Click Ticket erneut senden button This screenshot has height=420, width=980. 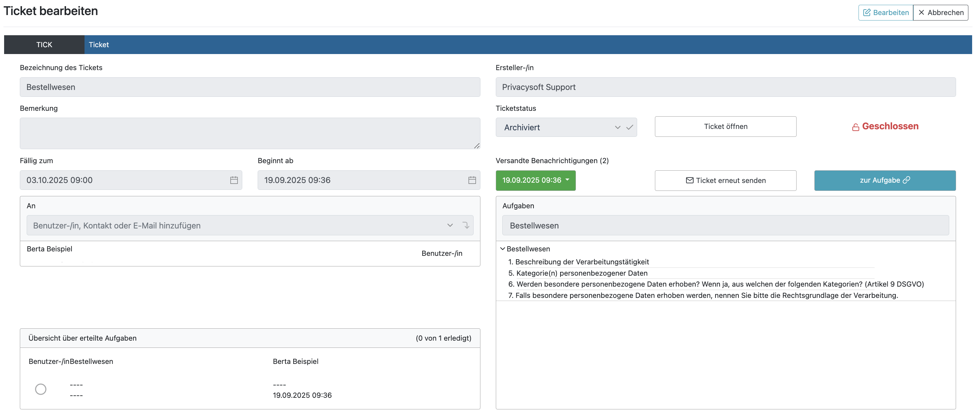(725, 181)
